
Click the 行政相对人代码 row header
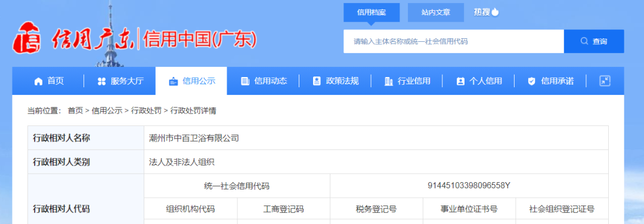coord(86,199)
